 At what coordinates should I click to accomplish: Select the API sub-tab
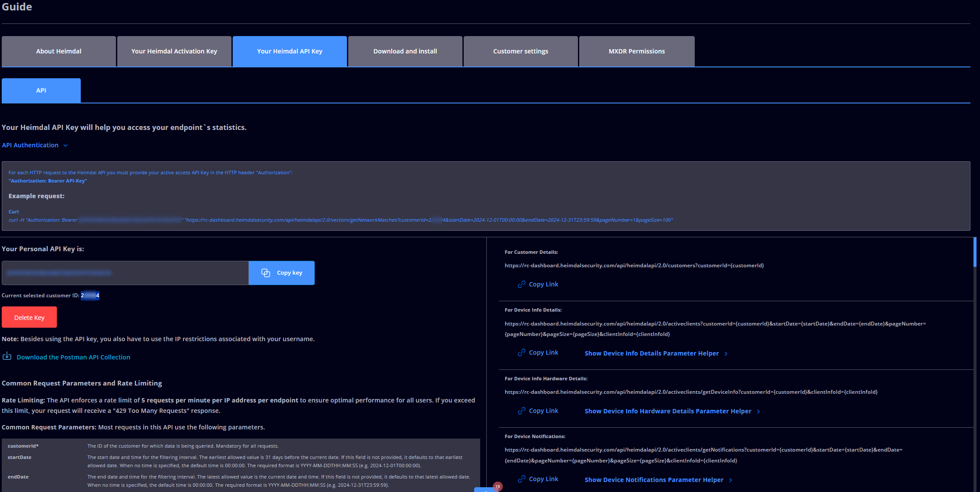tap(41, 90)
